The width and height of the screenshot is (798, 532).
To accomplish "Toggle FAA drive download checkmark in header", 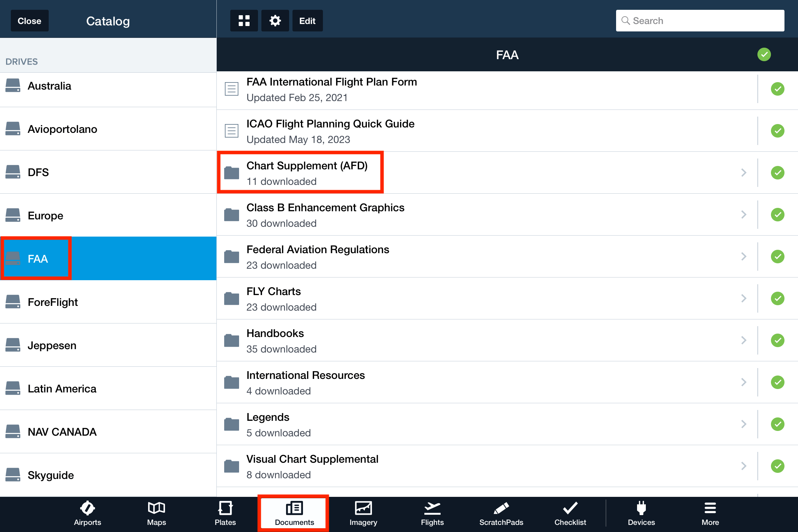I will (764, 55).
